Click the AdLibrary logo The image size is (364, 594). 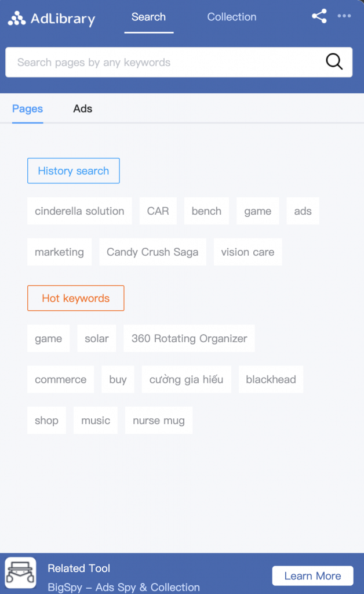click(52, 18)
